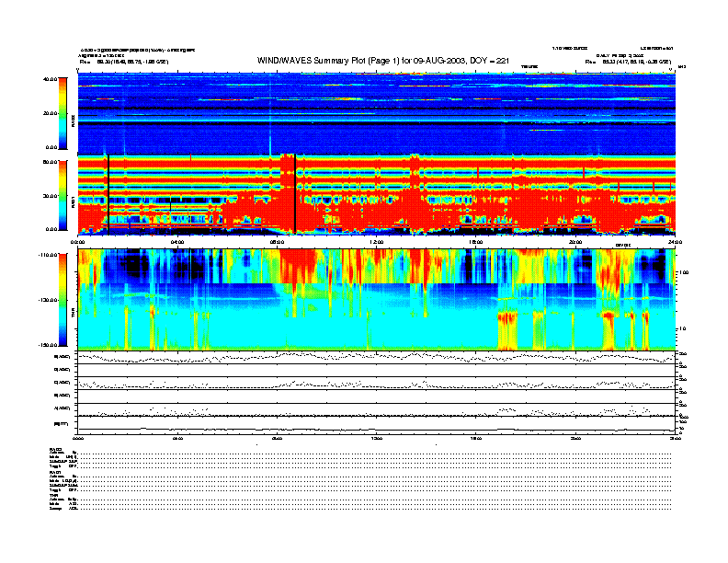Image resolution: width=728 pixels, height=563 pixels.
Task: Click the 30.00 label on RAD1 color scale
Action: click(x=50, y=196)
